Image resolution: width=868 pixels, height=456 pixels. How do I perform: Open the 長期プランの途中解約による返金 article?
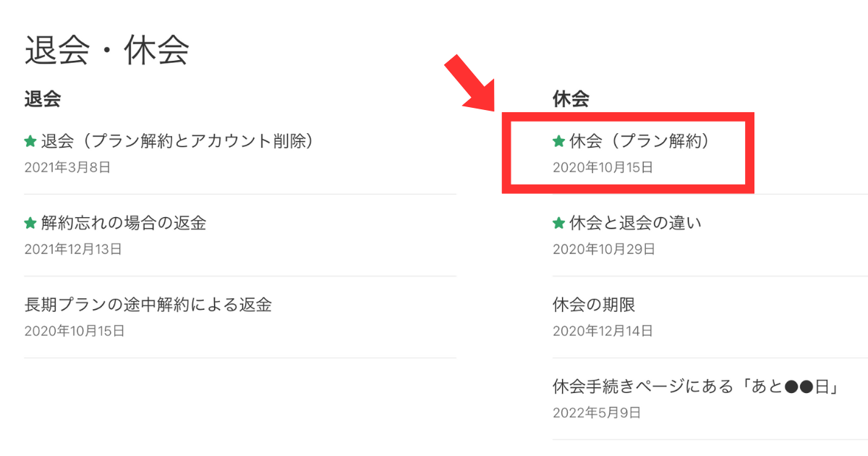coord(148,305)
